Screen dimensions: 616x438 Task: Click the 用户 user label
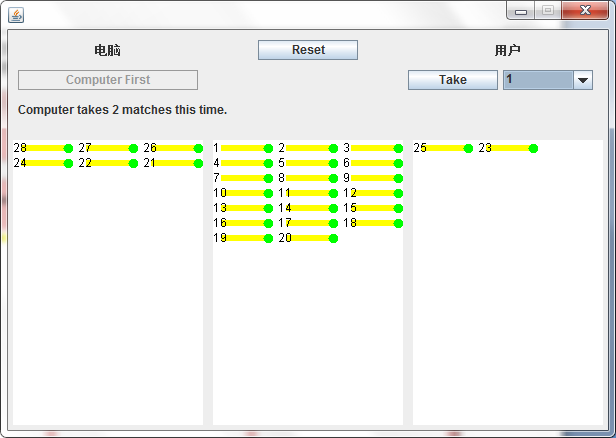click(x=507, y=50)
